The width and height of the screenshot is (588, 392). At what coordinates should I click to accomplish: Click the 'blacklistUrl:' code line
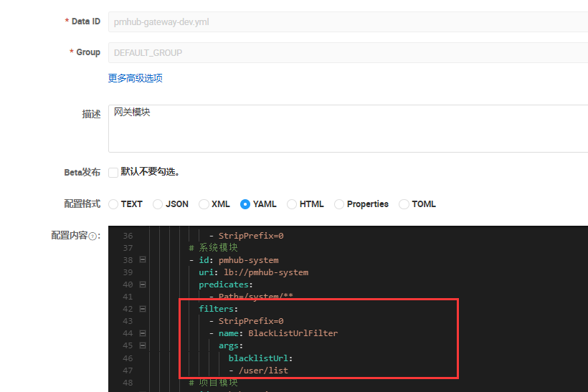coord(260,358)
